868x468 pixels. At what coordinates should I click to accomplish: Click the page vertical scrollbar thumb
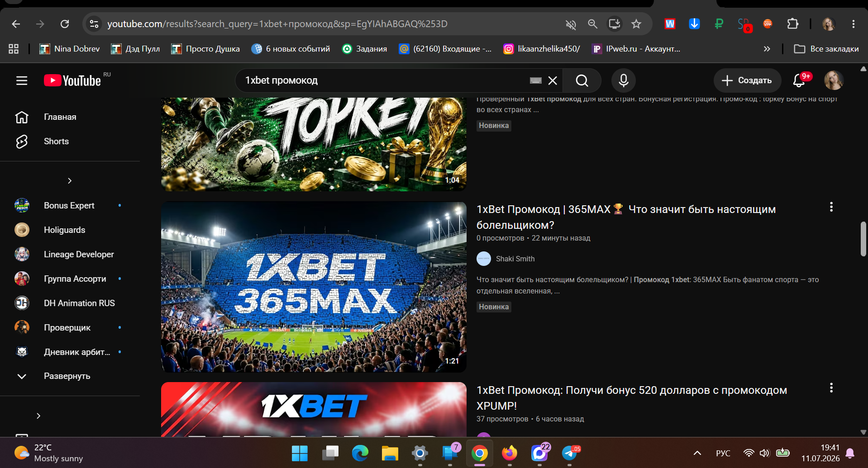pyautogui.click(x=863, y=239)
